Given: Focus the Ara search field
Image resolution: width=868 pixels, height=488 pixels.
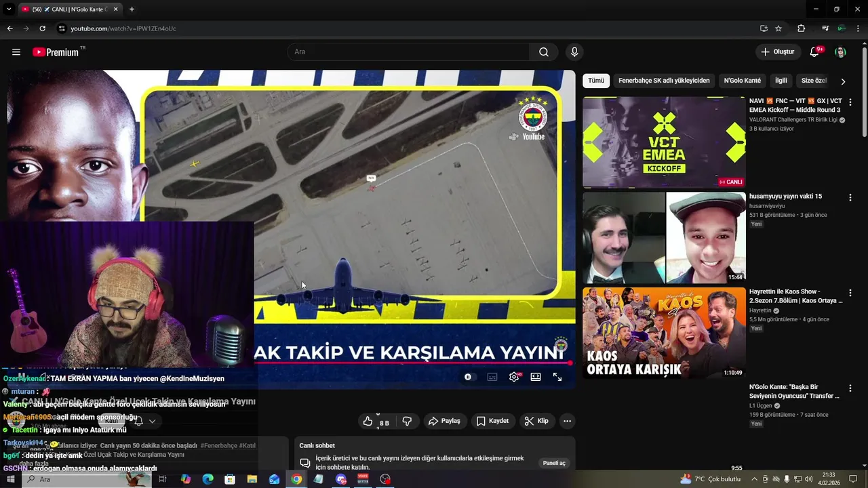Looking at the screenshot, I should point(409,52).
